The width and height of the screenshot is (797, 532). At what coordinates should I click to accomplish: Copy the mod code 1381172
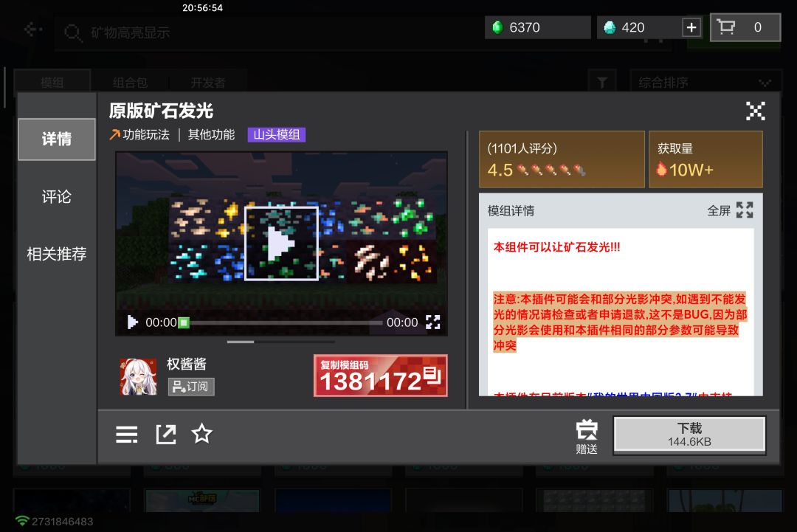pos(380,376)
